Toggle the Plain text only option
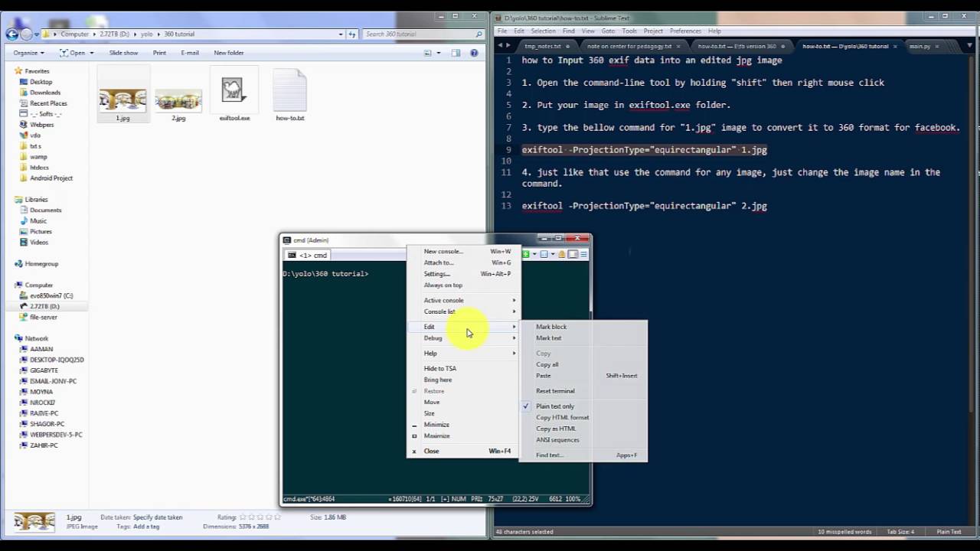Viewport: 980px width, 551px height. tap(554, 406)
